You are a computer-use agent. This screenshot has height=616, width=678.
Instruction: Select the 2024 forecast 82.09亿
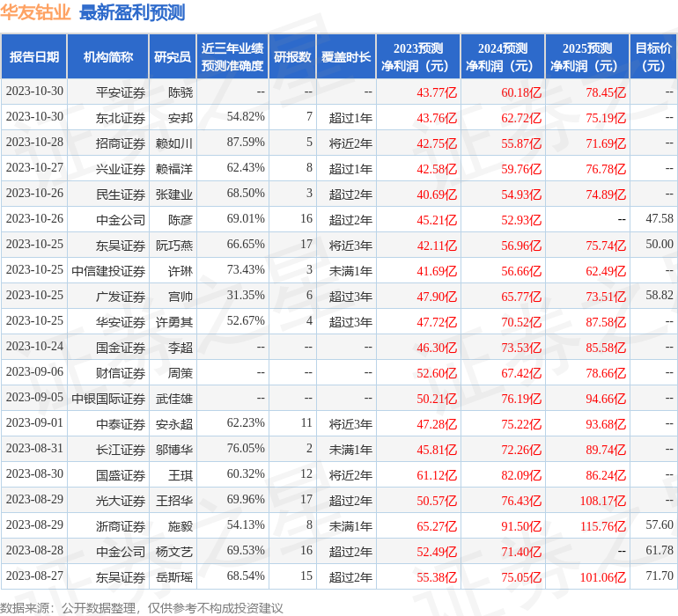pos(521,474)
